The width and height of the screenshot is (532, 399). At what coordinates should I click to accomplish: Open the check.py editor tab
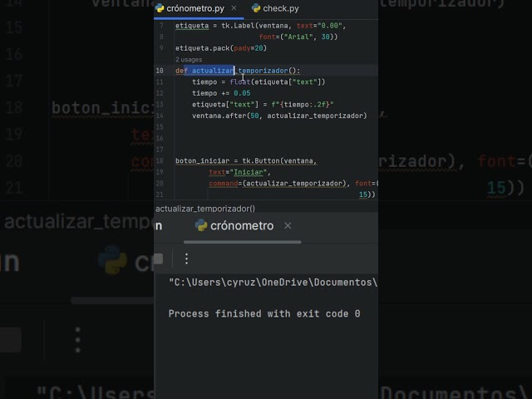click(275, 8)
